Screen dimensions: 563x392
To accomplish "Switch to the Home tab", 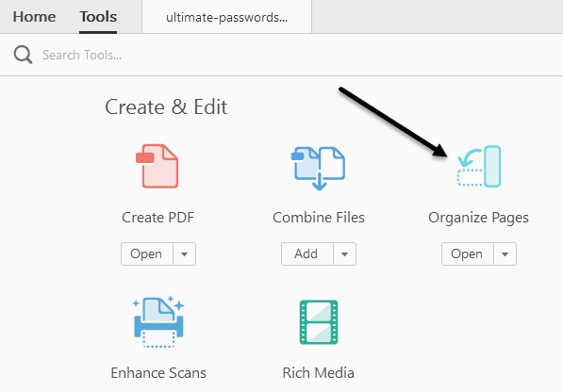I will coord(35,17).
